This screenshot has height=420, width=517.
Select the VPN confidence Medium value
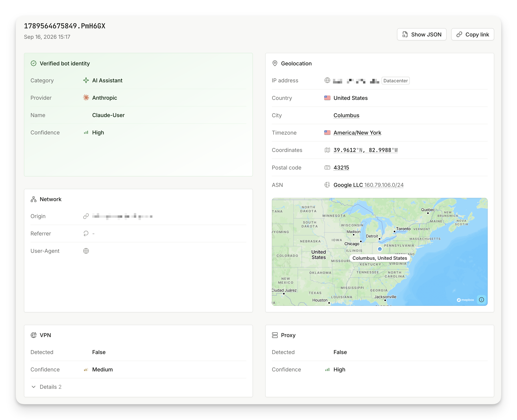tap(102, 369)
